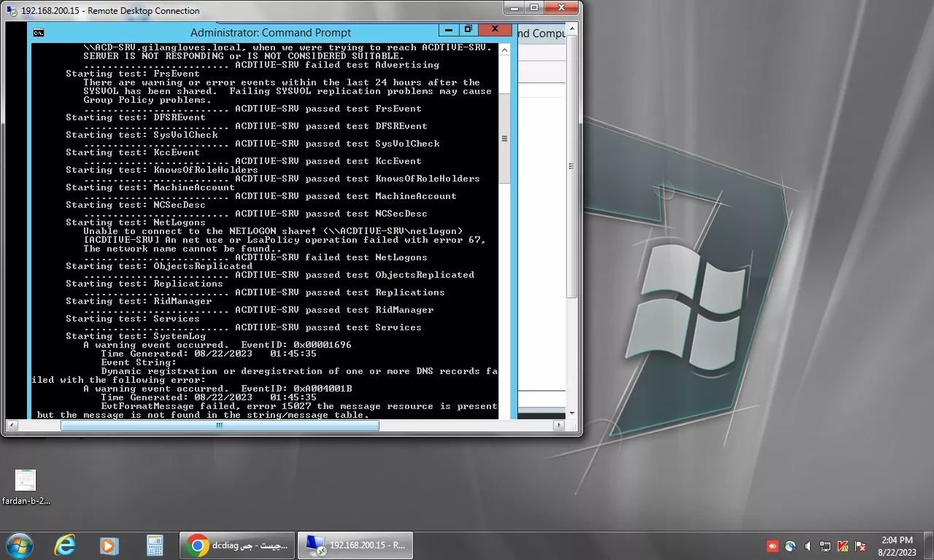Click 'ACDTIVE-SRV failed test NetLogons' line
This screenshot has height=560, width=934.
click(x=255, y=257)
